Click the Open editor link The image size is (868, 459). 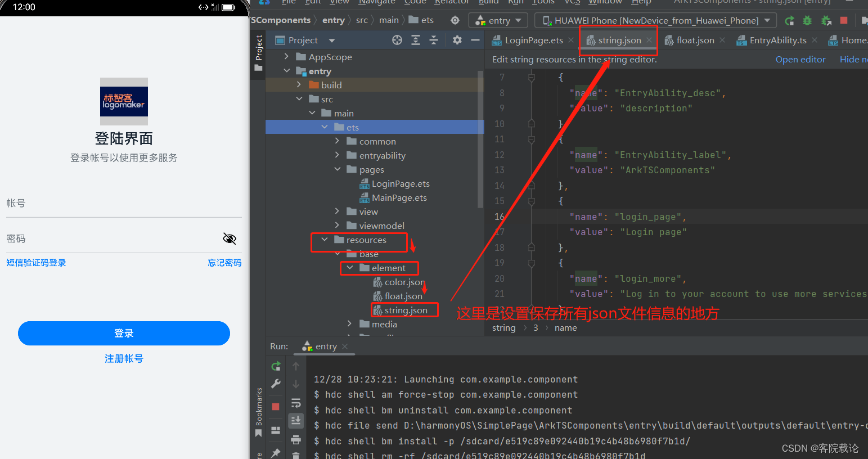coord(800,60)
